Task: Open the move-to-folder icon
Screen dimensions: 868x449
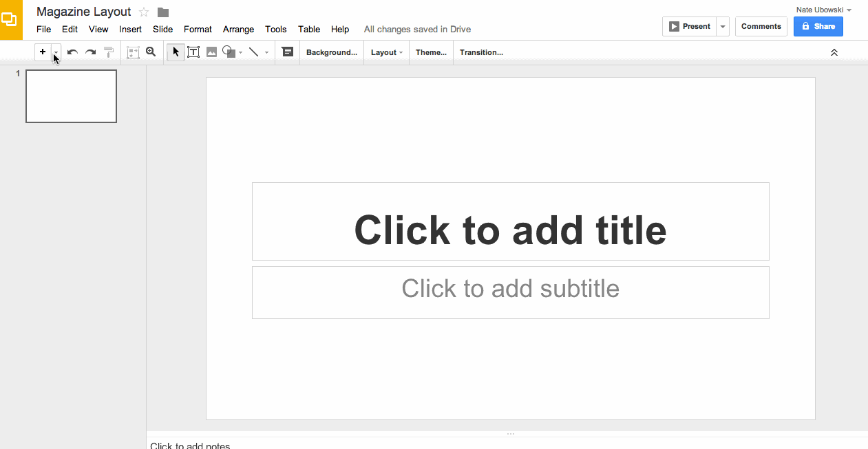Action: [163, 12]
